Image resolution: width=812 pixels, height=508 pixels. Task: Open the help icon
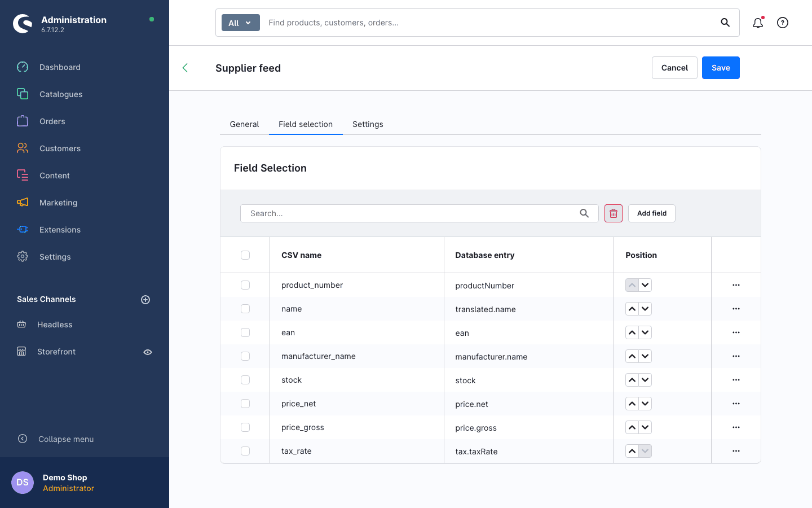tap(783, 23)
